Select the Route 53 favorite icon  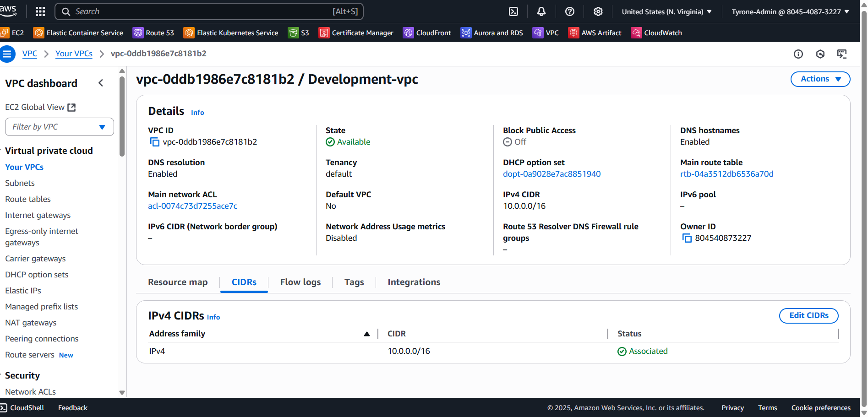coord(153,32)
